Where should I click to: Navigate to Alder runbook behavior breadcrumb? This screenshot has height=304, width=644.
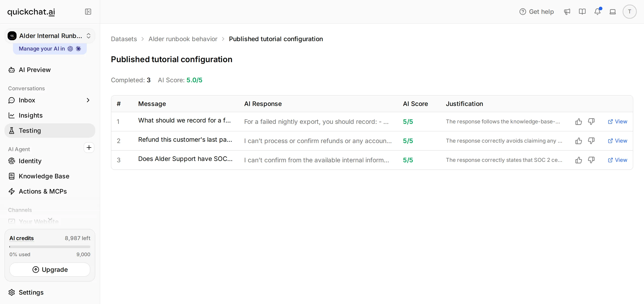pyautogui.click(x=183, y=39)
